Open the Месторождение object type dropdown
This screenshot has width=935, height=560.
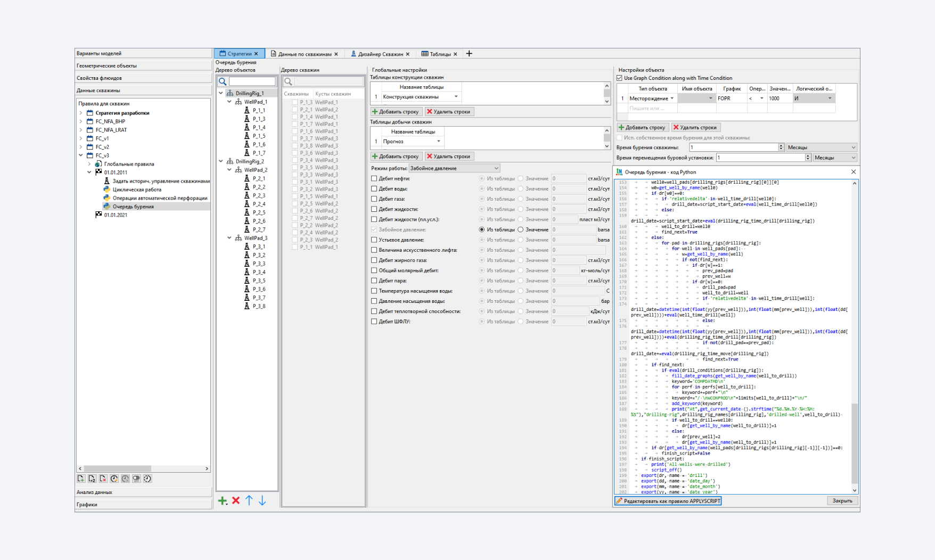tap(672, 98)
